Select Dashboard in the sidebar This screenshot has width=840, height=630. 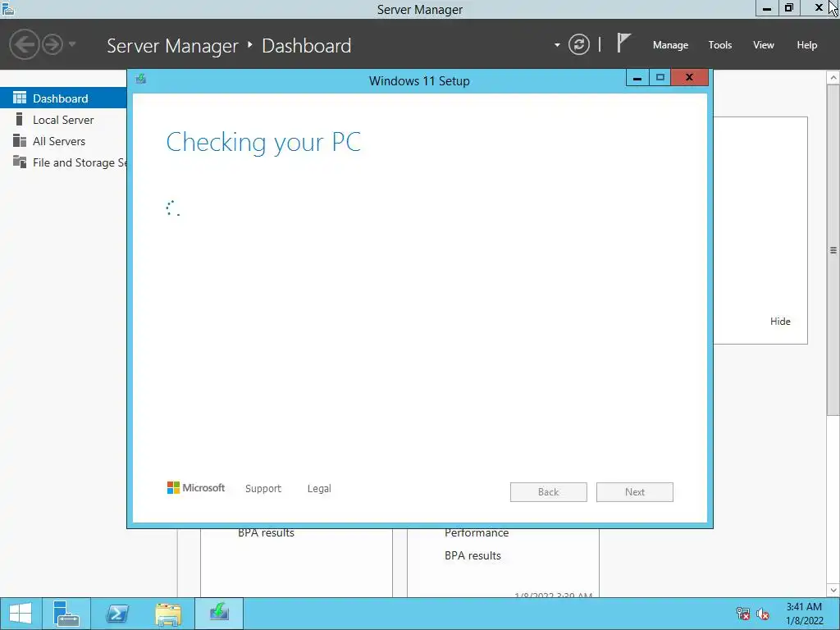(x=63, y=98)
